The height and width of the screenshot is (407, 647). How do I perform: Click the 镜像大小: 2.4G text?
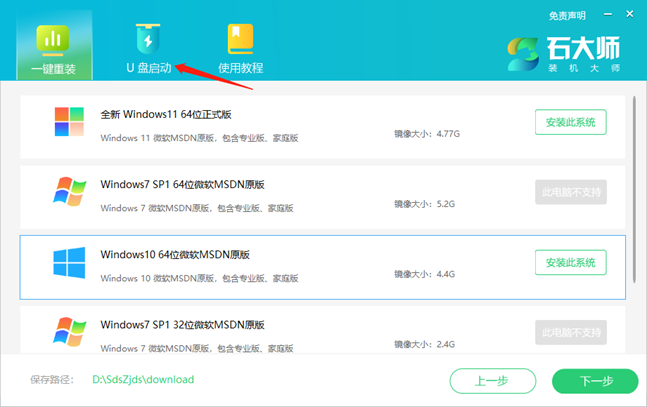click(x=424, y=344)
